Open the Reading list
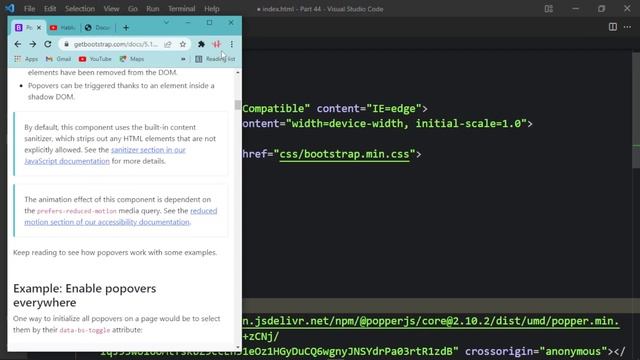 tap(215, 59)
